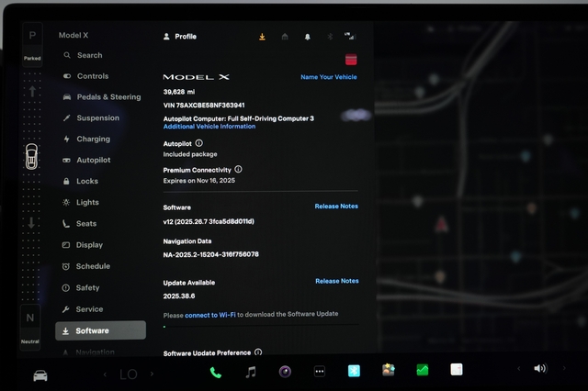Tap the LO climate temperature display
The image size is (588, 391).
(129, 374)
